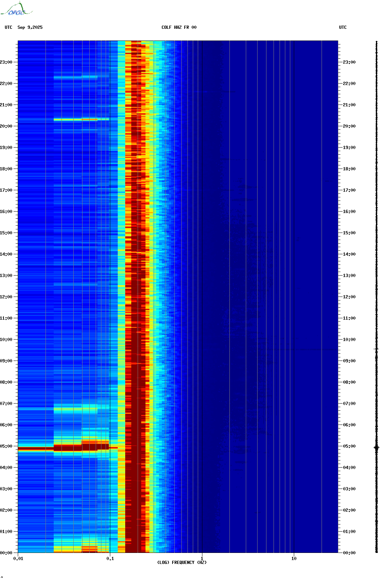Click the '0.1' frequency axis label

110,559
